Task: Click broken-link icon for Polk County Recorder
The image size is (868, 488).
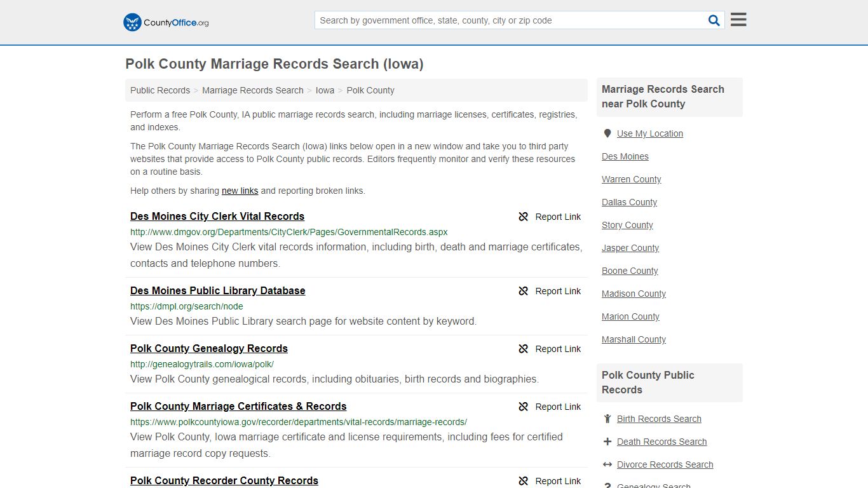Action: click(x=524, y=481)
